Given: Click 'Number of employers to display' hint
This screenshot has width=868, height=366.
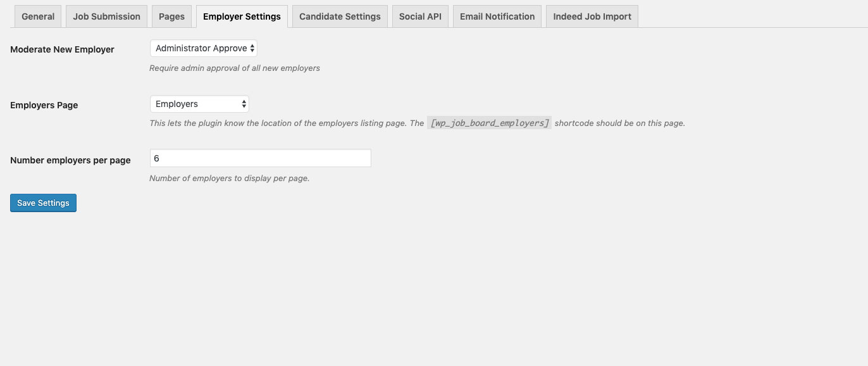Looking at the screenshot, I should tap(229, 178).
